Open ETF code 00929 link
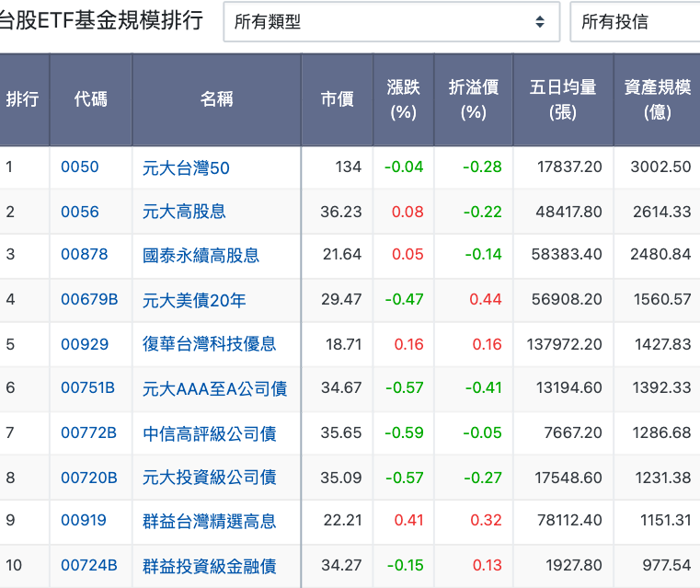The width and height of the screenshot is (700, 588). pos(85,344)
